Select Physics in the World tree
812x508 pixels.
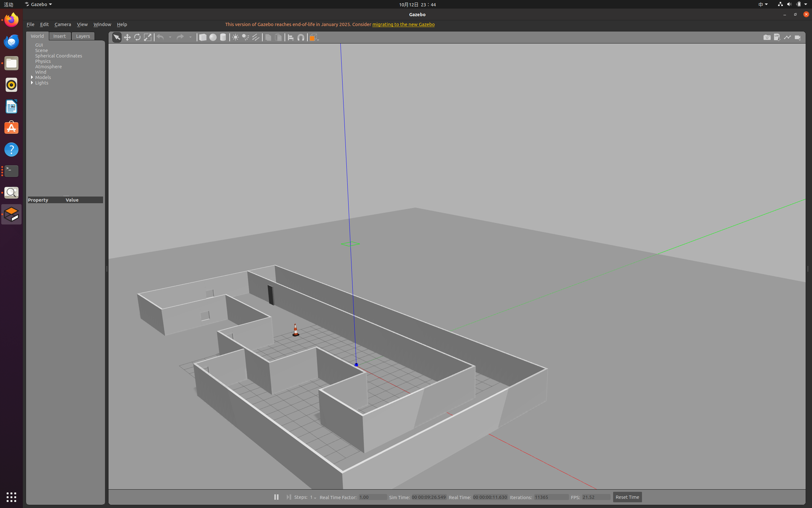(43, 61)
